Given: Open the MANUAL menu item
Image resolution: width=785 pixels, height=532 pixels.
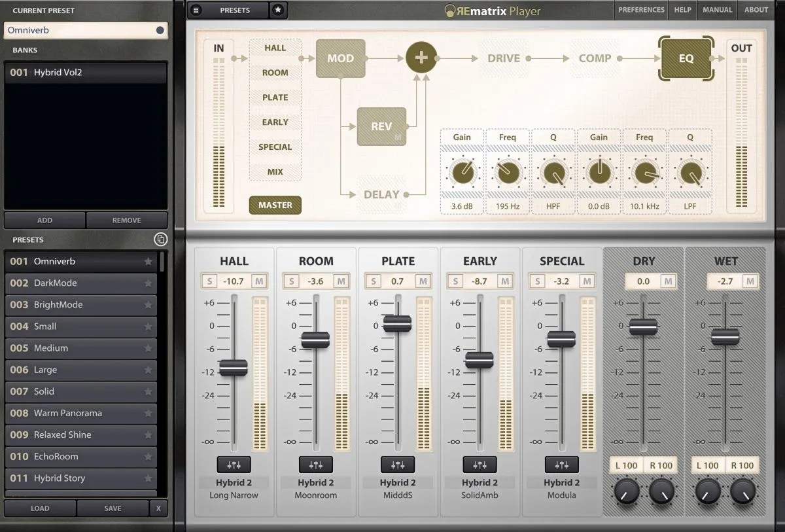Looking at the screenshot, I should coord(718,10).
